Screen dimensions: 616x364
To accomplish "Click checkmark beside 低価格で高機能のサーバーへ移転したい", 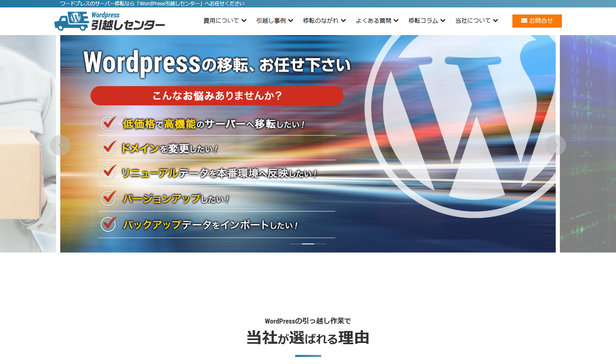I will click(109, 123).
